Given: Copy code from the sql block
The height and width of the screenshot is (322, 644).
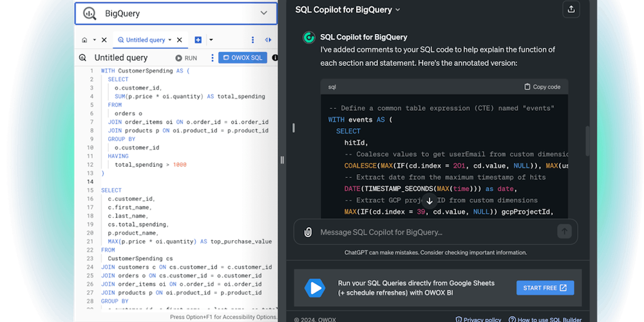Looking at the screenshot, I should point(542,87).
